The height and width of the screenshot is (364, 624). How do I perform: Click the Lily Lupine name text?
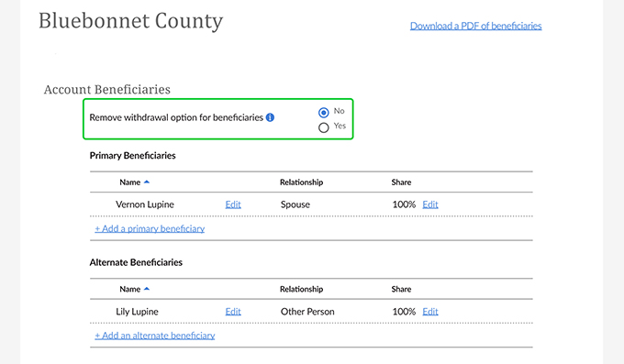(137, 312)
